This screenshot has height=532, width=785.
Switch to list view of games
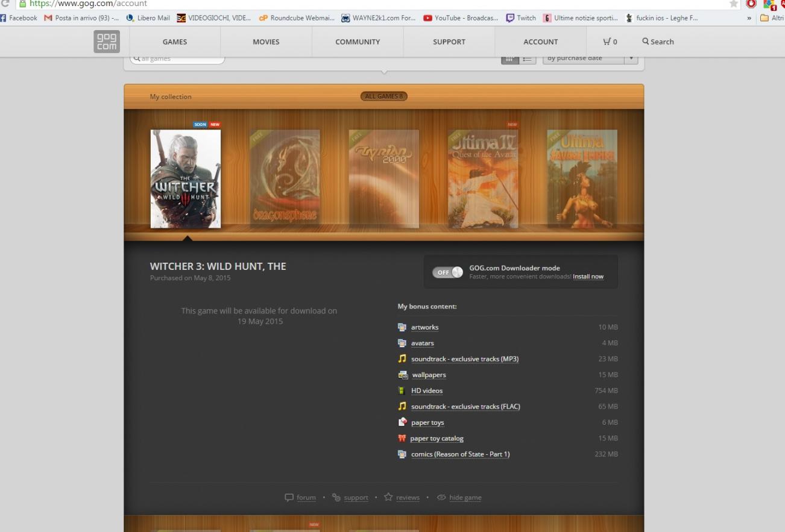pos(527,59)
